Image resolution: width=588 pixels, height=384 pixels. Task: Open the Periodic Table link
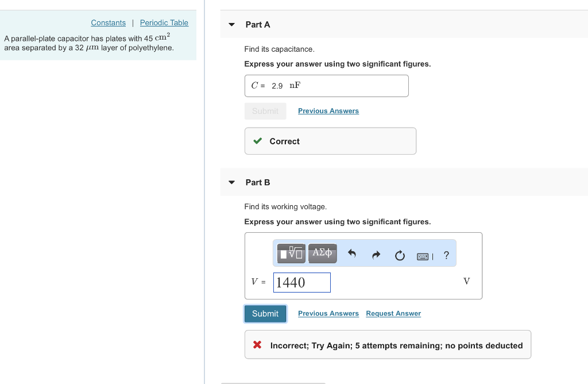[x=164, y=23]
